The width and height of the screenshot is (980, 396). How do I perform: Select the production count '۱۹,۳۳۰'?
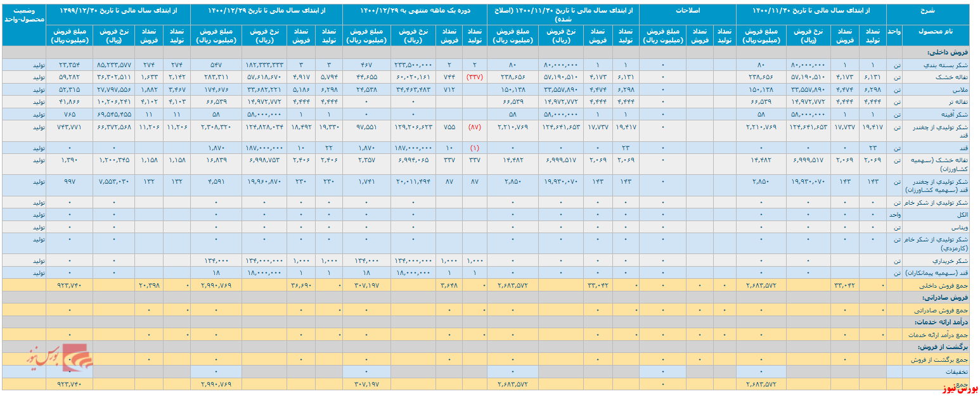click(330, 125)
